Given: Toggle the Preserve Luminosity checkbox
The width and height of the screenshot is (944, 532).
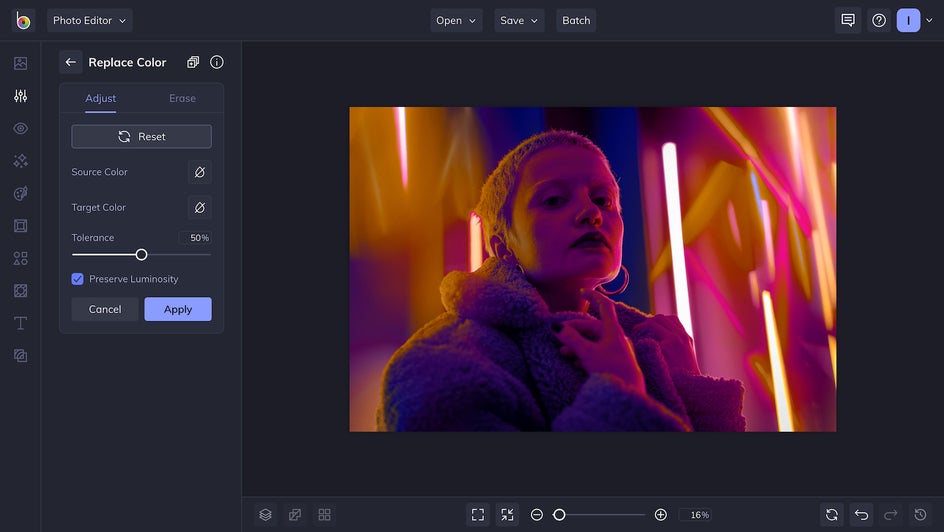Looking at the screenshot, I should (78, 279).
